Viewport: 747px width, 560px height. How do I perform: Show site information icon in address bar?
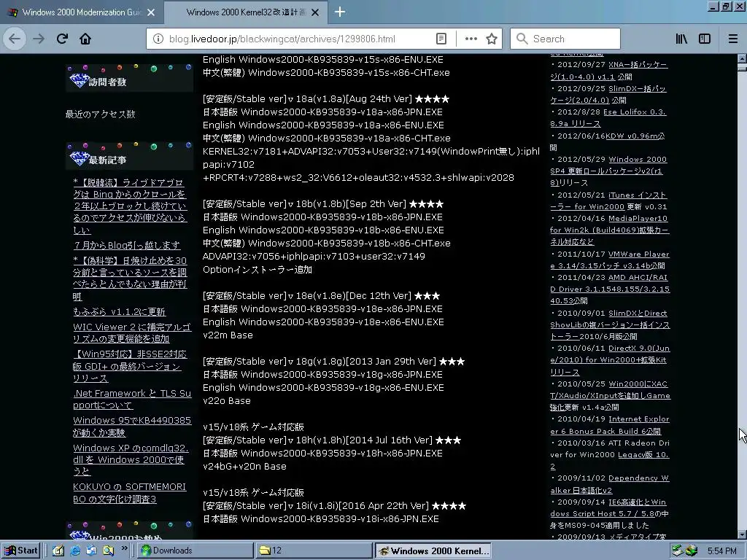158,39
